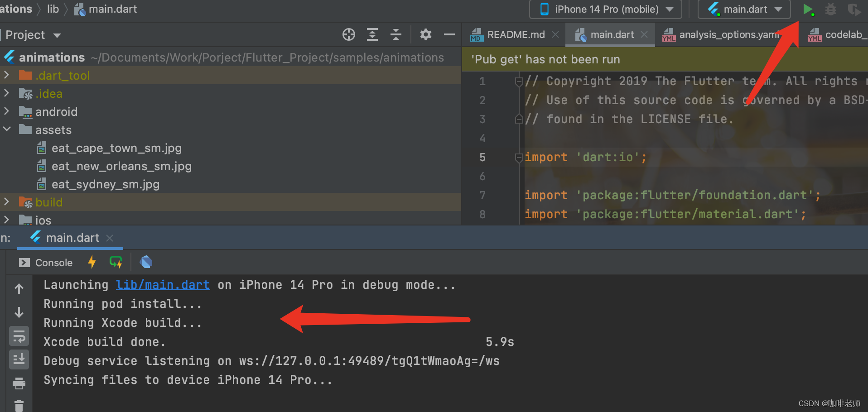Open Project panel settings gear

425,34
